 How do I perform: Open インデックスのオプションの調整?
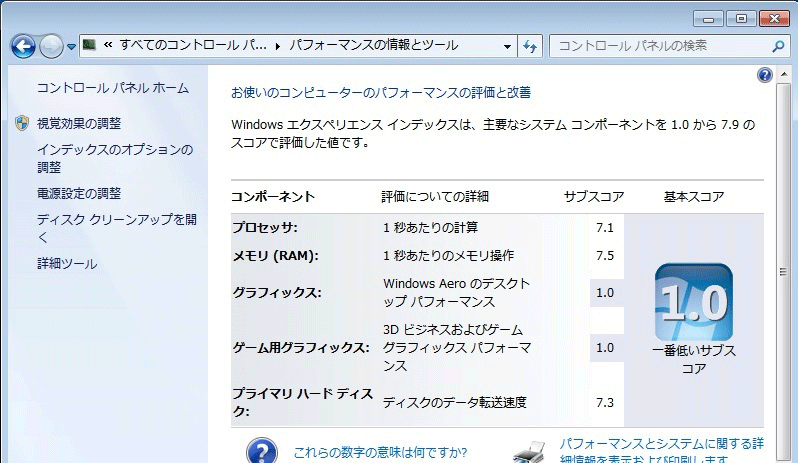115,158
